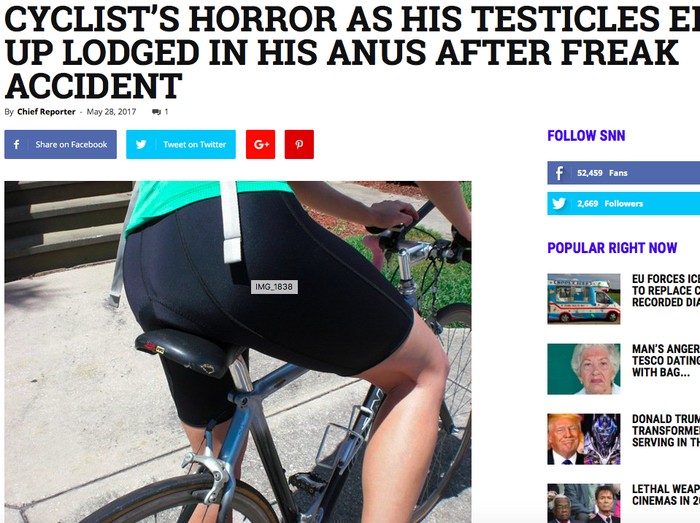
Task: Open the Donald Trump Transformers thumbnail
Action: point(583,439)
